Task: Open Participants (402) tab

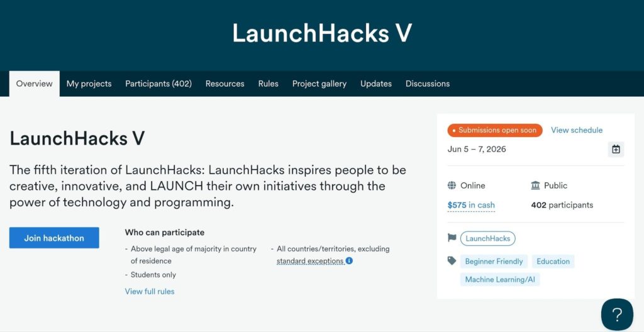Action: [x=158, y=84]
